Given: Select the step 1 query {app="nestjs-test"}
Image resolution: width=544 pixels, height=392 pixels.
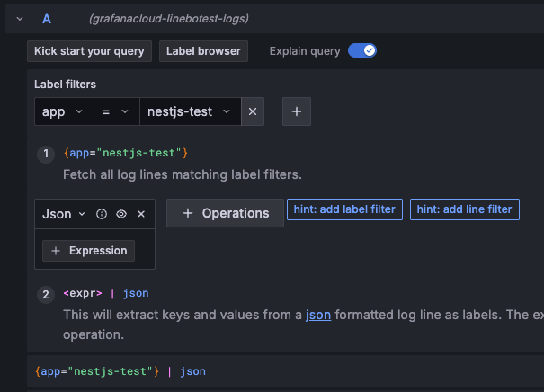Looking at the screenshot, I should point(126,153).
